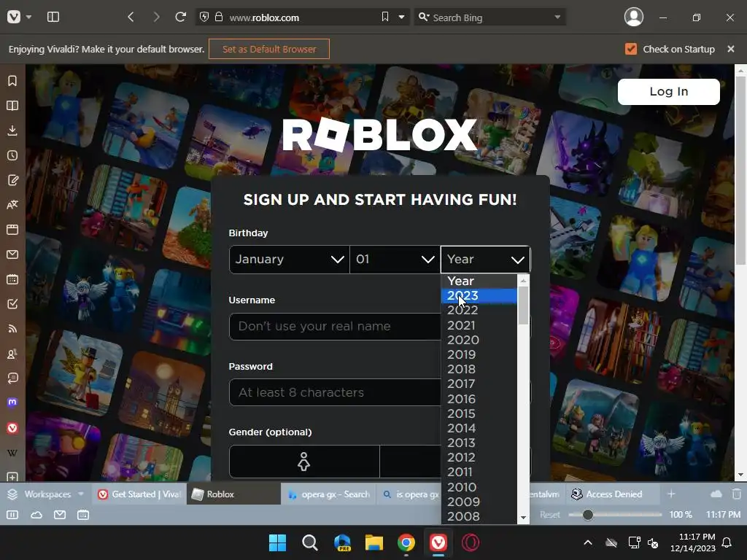Click the Search Bing field
Viewport: 747px width, 560px height.
pos(489,17)
